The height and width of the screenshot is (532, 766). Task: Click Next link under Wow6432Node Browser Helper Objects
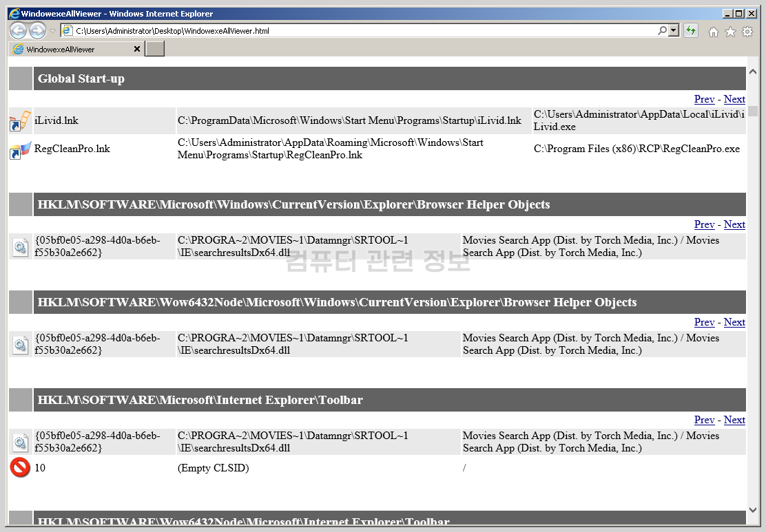point(734,322)
